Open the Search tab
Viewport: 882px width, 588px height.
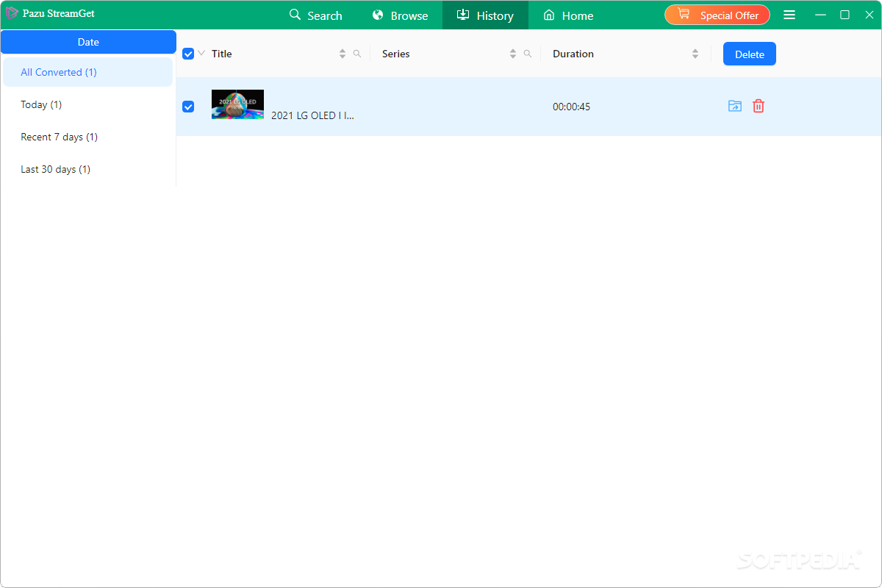coord(315,15)
